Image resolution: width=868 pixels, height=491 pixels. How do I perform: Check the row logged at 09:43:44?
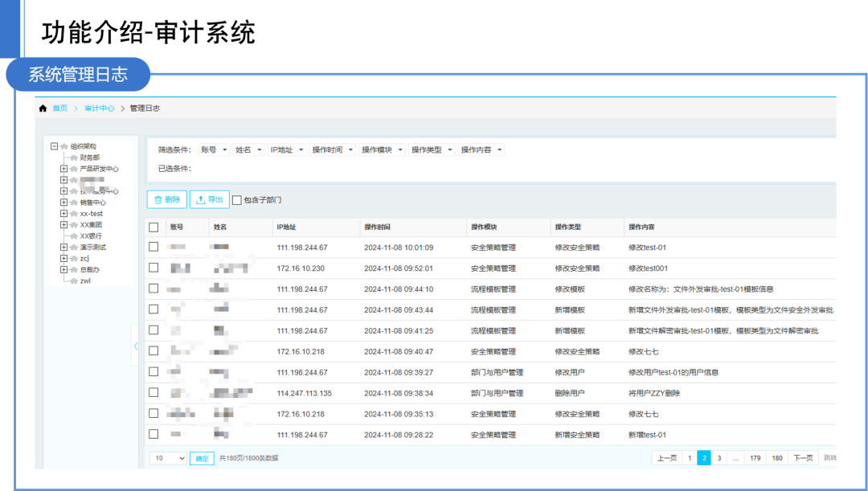[x=154, y=309]
